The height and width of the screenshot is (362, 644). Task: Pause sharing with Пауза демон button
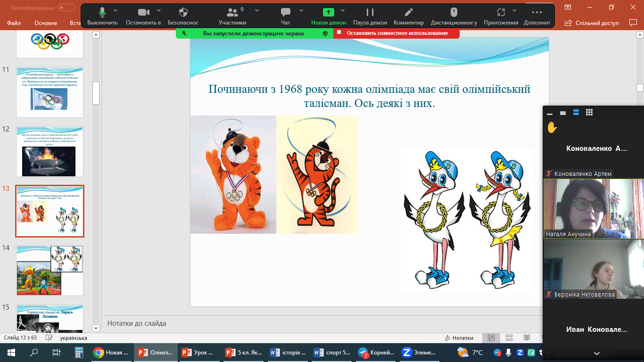370,16
